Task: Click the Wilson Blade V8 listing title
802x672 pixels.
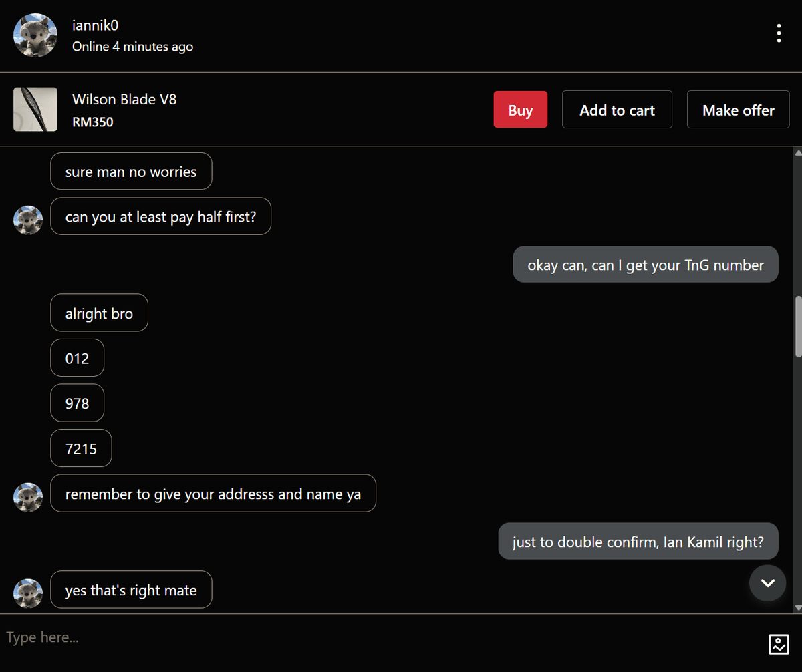Action: pyautogui.click(x=124, y=98)
